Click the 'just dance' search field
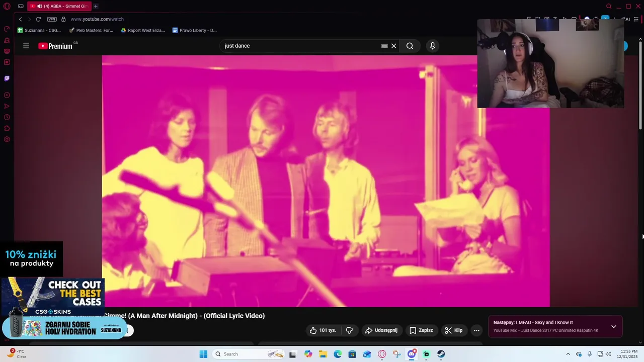The width and height of the screenshot is (644, 362). [x=301, y=46]
